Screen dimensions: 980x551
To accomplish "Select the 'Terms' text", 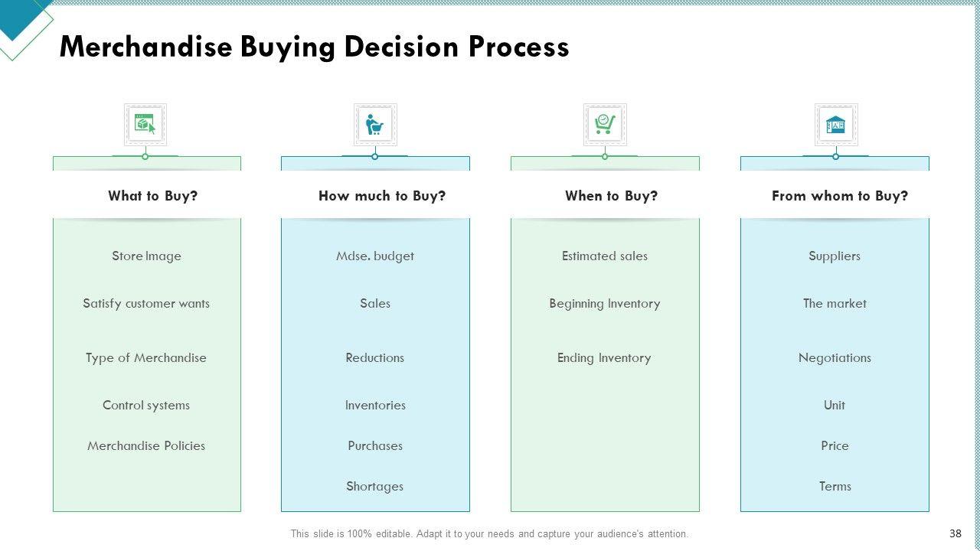I will 835,487.
